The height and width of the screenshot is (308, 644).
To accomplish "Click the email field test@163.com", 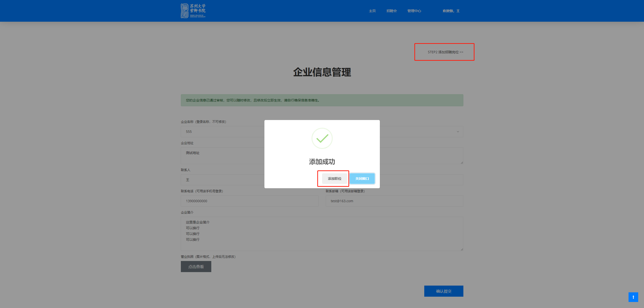I will coord(394,201).
